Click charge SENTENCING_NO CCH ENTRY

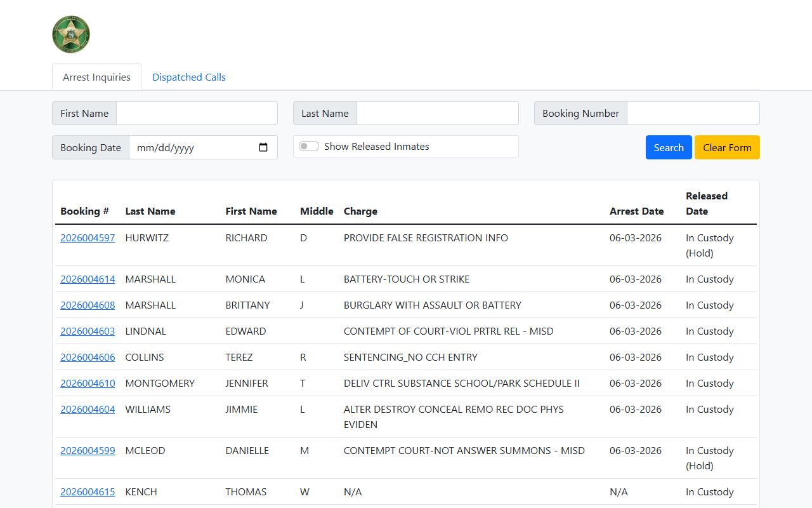point(410,357)
